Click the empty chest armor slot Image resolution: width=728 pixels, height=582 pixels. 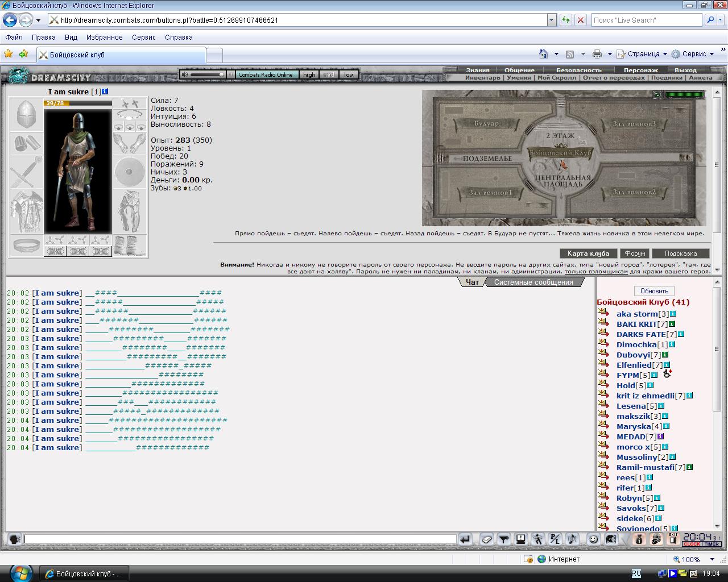(27, 212)
